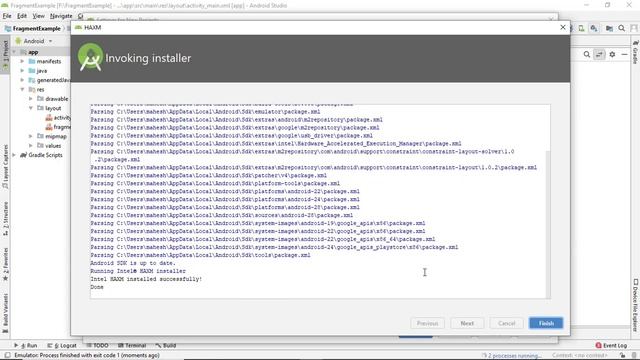Minimize the right panel with dash icon
The image size is (640, 360).
point(624,54)
